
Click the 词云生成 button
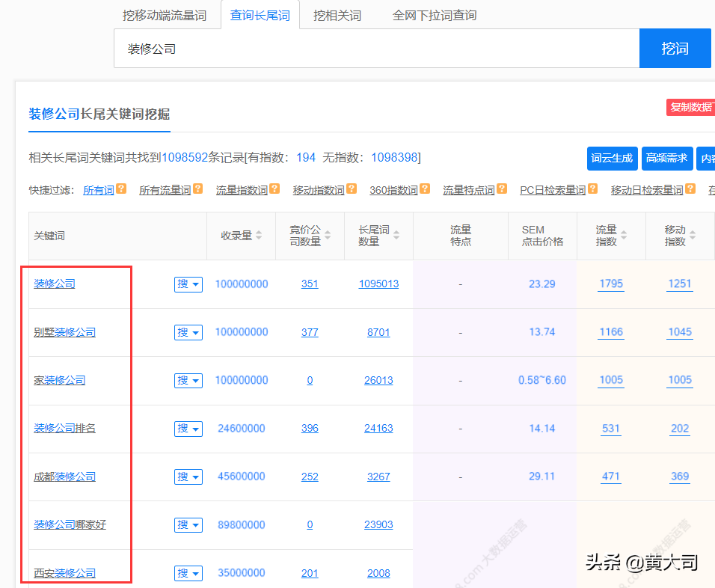coord(612,159)
